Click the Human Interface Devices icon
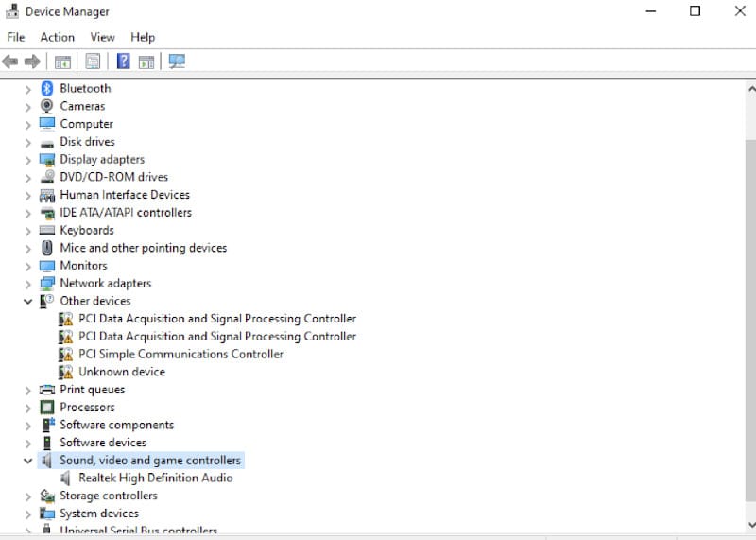Image resolution: width=756 pixels, height=540 pixels. click(x=47, y=195)
